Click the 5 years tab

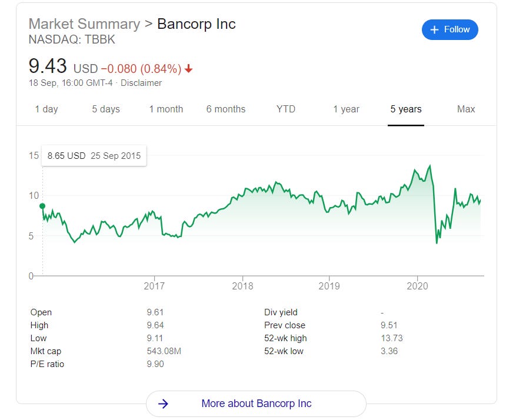[x=406, y=109]
